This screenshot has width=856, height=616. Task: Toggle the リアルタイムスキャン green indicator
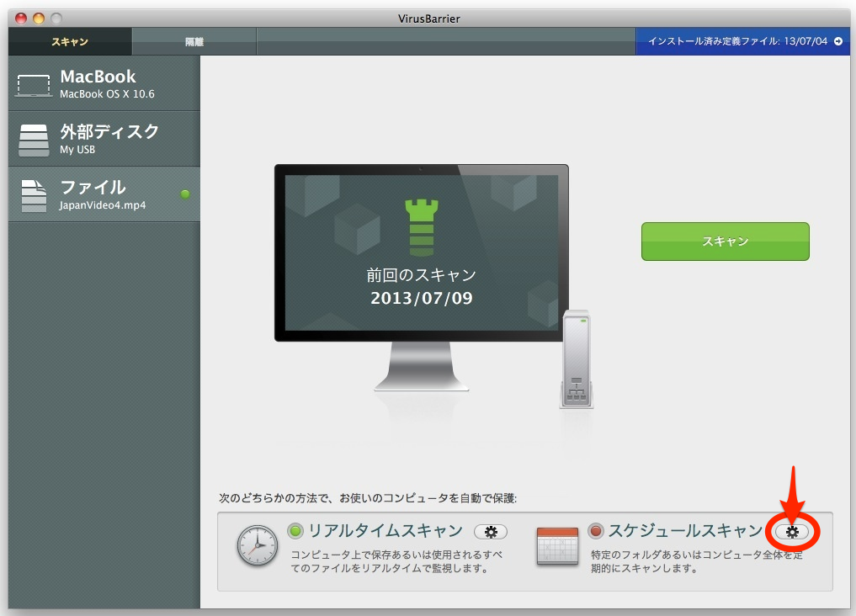[295, 531]
